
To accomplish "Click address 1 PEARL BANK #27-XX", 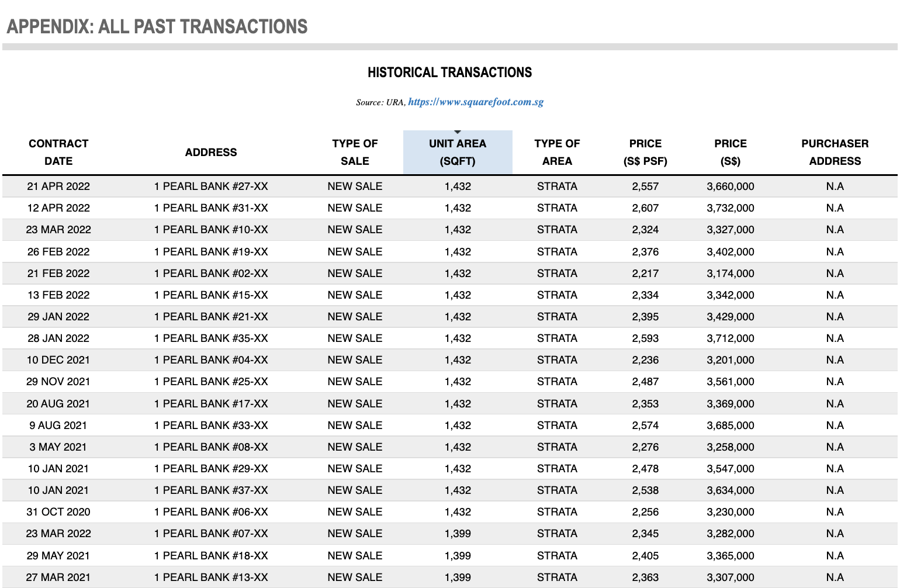I will pos(211,186).
